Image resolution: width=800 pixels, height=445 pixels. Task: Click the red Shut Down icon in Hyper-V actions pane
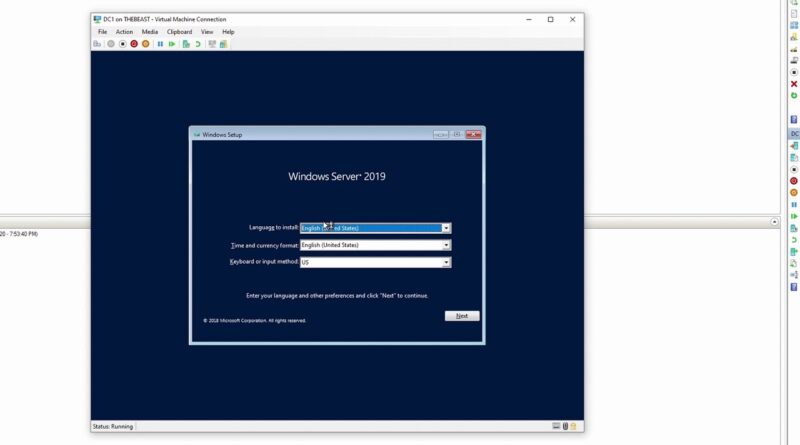(794, 181)
